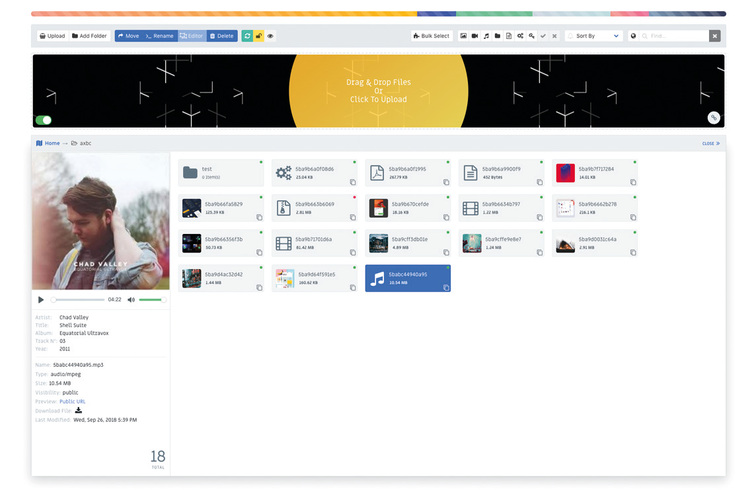The width and height of the screenshot is (756, 501).
Task: Copy link of 5ba9b6a0f2995 file
Action: (446, 182)
